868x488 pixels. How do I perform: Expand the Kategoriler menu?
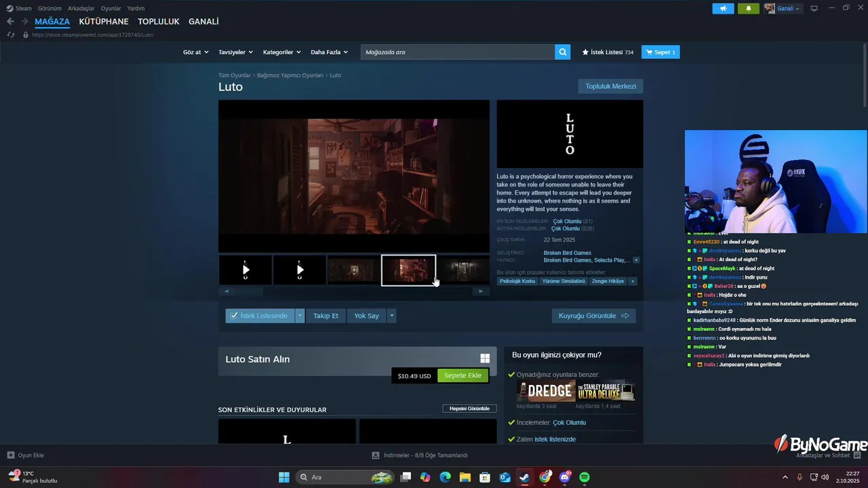282,52
